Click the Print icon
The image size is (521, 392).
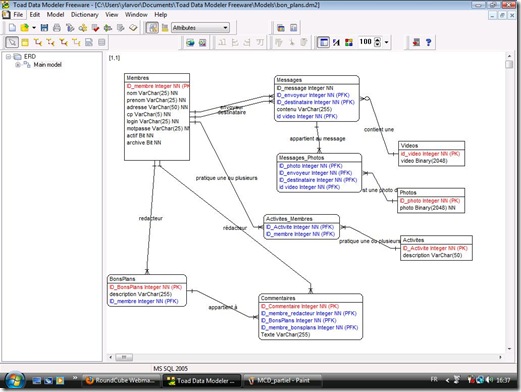coord(57,28)
